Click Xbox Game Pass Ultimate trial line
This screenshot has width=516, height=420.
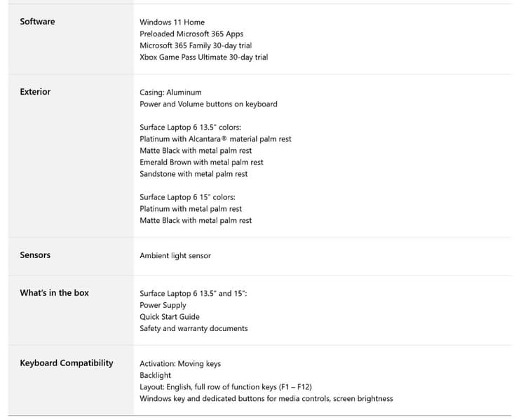203,57
